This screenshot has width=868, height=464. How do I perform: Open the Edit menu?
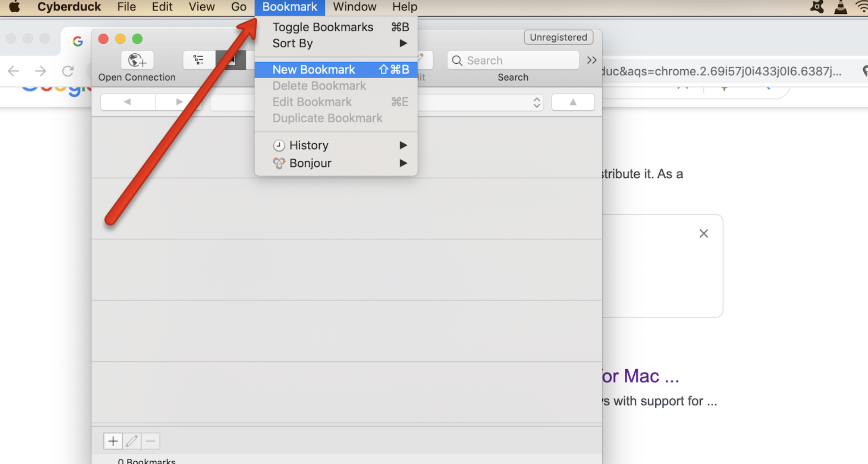[x=162, y=7]
